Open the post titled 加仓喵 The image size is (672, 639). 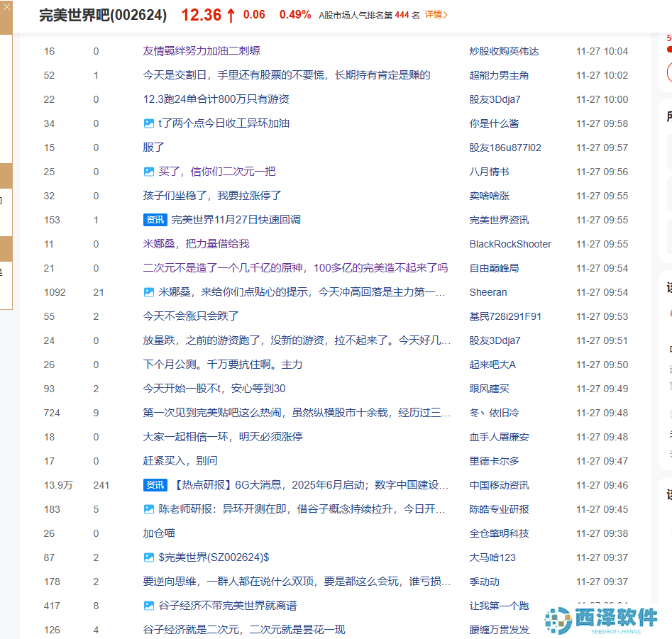tap(159, 533)
